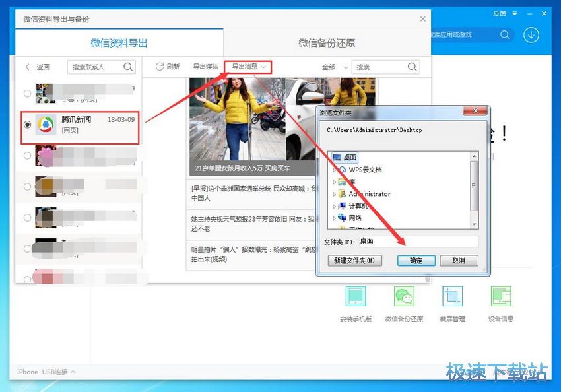
Task: Open the 反馈 dropdown arrow in title bar
Action: [515, 14]
